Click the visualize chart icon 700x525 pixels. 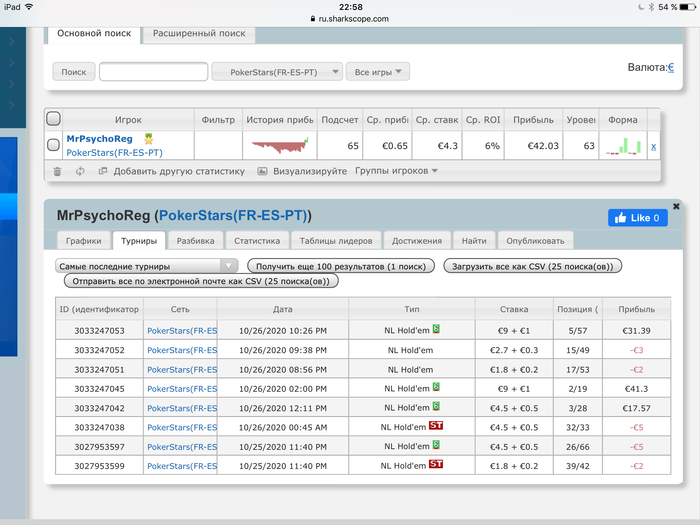[x=262, y=171]
